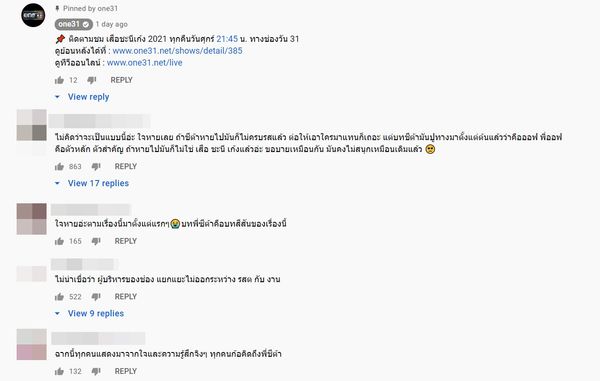Dislike the pinned one31 comment

click(92, 80)
